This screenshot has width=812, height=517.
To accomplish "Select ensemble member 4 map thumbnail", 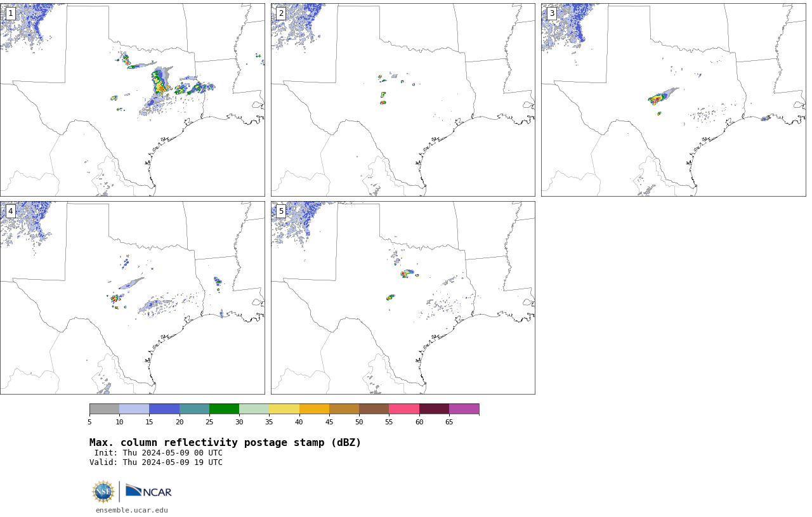I will coord(132,298).
